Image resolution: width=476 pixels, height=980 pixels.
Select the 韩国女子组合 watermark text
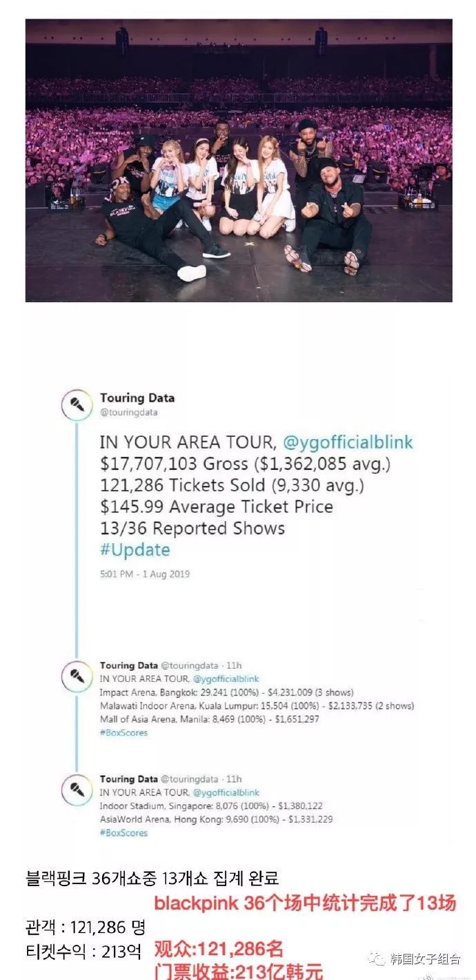click(x=425, y=959)
